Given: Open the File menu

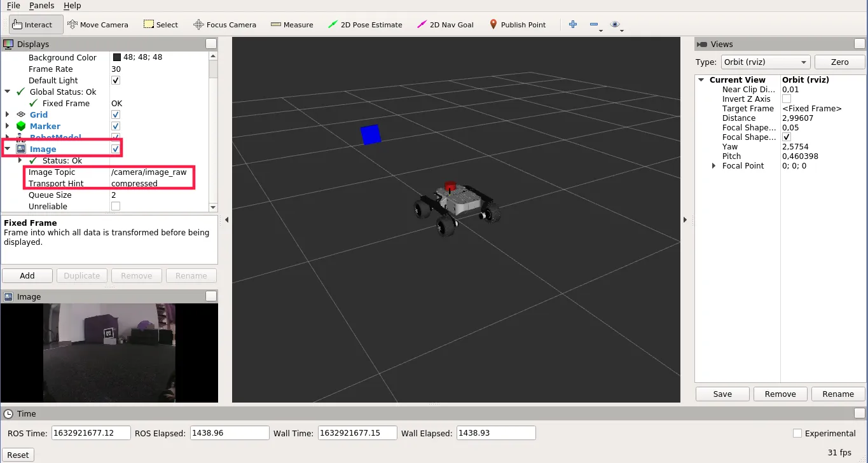Looking at the screenshot, I should (x=13, y=5).
